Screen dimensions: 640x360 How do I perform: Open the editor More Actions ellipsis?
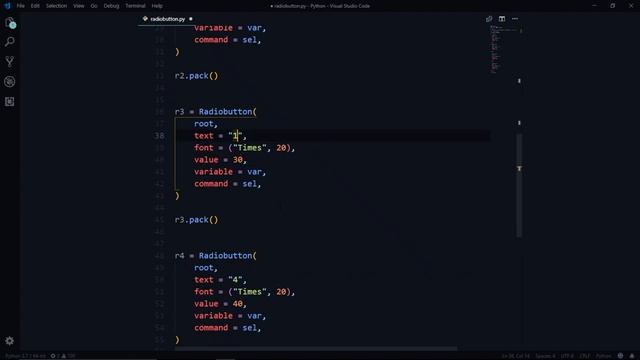click(515, 19)
